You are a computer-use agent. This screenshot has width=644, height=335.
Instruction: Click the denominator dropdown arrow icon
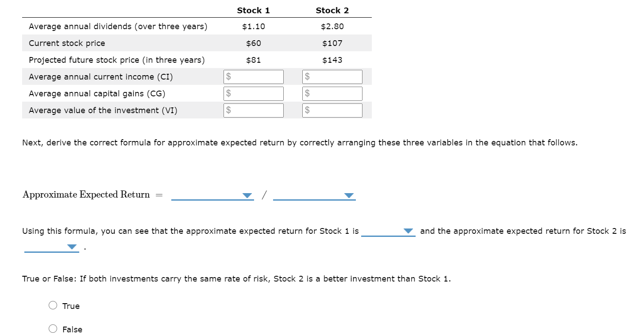tap(349, 195)
